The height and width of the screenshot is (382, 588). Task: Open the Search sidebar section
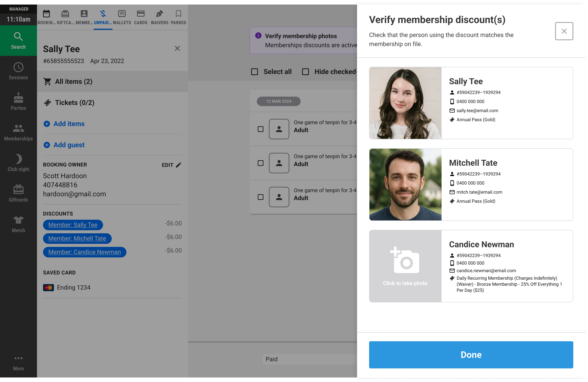click(x=18, y=41)
